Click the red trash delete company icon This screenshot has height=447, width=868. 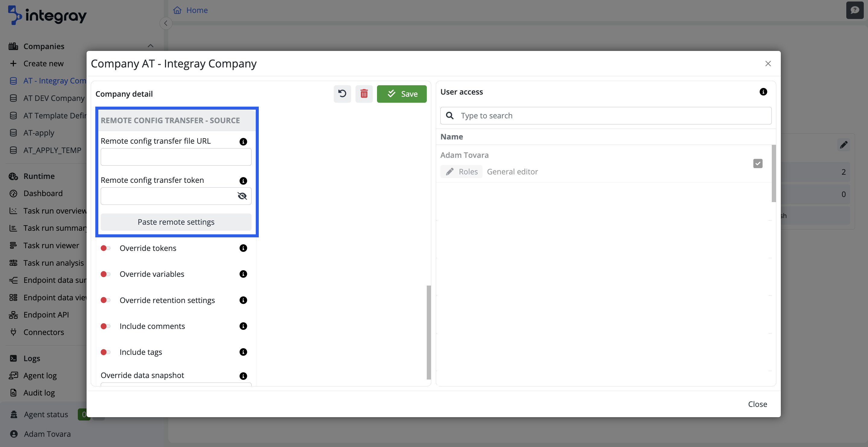(364, 94)
